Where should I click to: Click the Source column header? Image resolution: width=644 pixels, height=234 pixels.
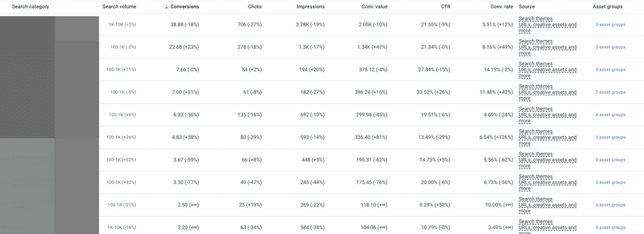tap(527, 7)
